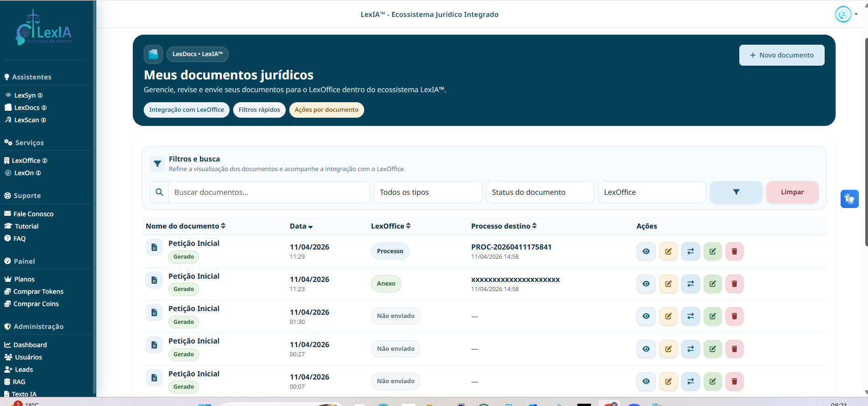868x406 pixels.
Task: Click the green edit icon in the Anexo row
Action: tap(712, 284)
